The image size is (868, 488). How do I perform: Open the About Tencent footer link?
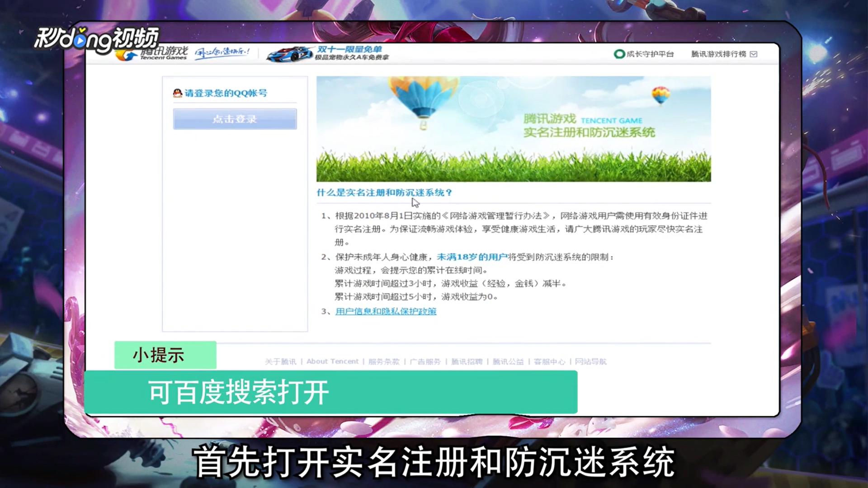coord(332,361)
